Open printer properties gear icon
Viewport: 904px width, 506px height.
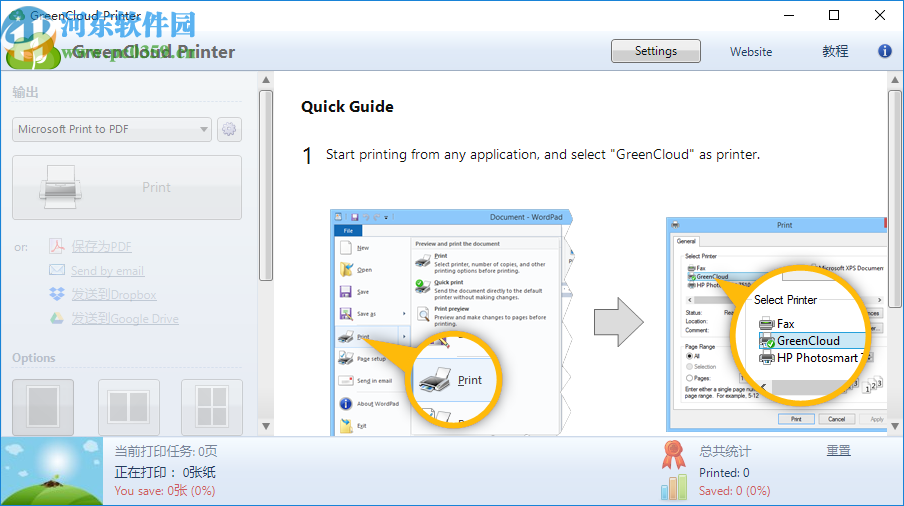229,129
